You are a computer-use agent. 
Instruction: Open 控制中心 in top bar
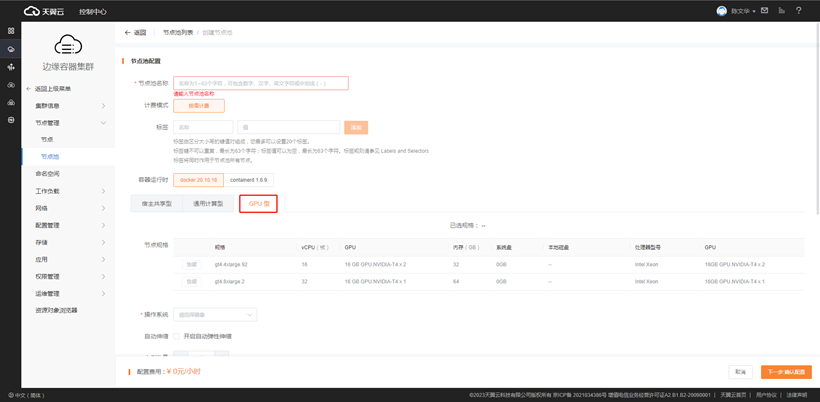[93, 11]
